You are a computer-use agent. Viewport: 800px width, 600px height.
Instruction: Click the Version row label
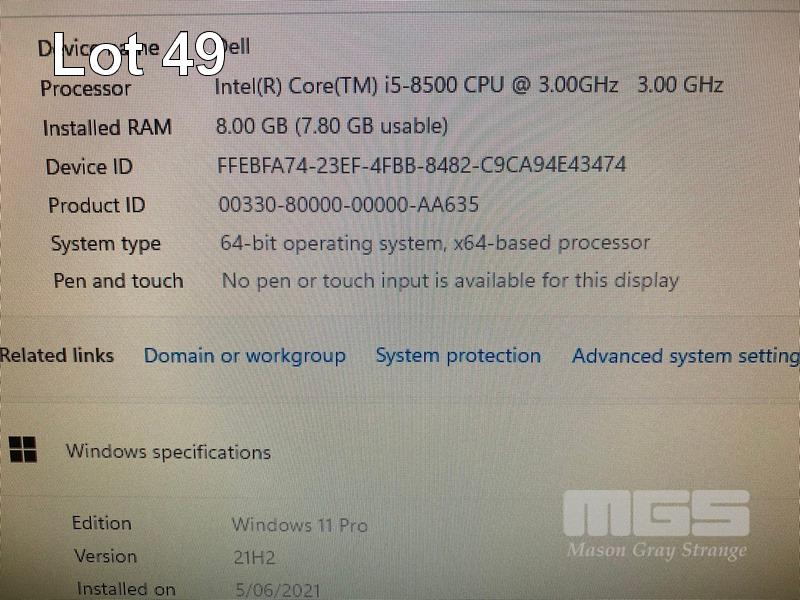(x=106, y=556)
